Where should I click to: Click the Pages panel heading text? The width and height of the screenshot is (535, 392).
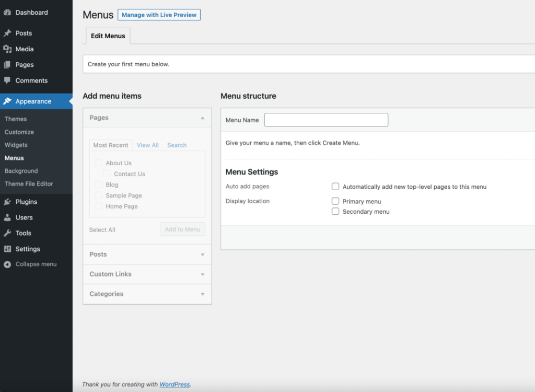(x=99, y=118)
